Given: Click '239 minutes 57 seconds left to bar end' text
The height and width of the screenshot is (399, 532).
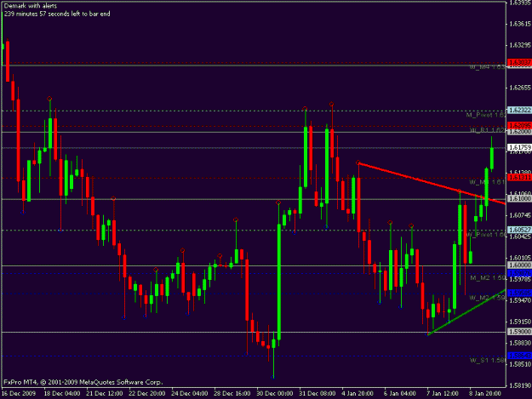Looking at the screenshot, I should 57,14.
